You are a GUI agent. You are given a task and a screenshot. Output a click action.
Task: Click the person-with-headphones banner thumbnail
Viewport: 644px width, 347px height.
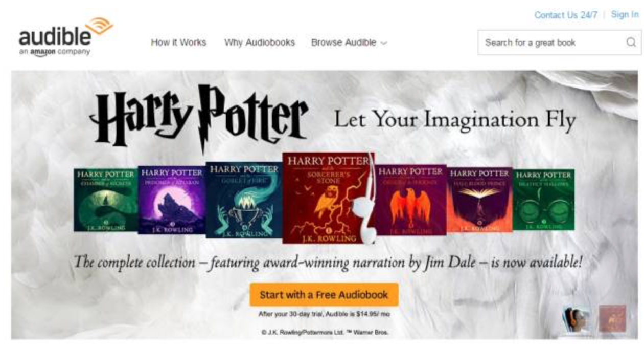[576, 319]
